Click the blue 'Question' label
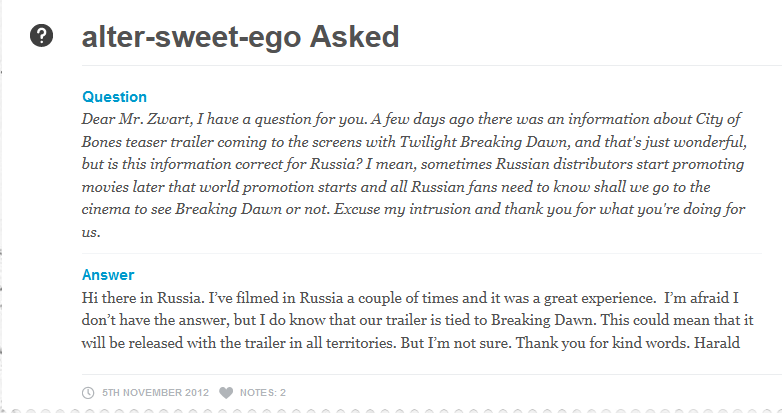Viewport: 782px width, 413px height. point(114,97)
